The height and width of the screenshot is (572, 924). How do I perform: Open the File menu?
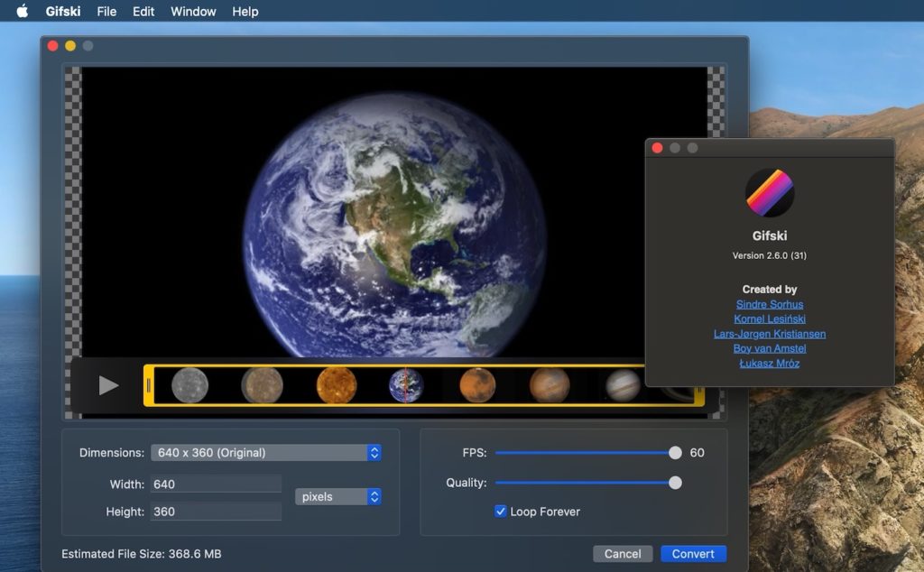pyautogui.click(x=106, y=12)
